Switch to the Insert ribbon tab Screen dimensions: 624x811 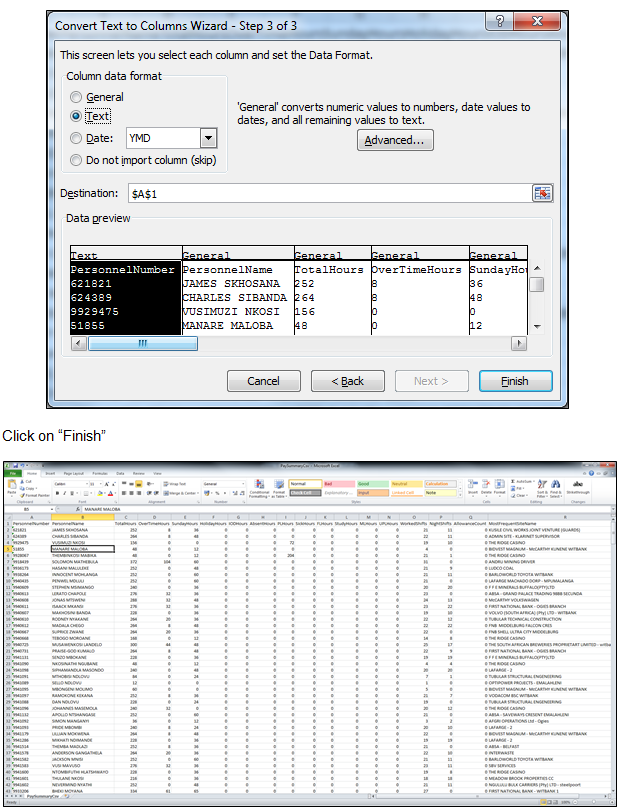(50, 473)
